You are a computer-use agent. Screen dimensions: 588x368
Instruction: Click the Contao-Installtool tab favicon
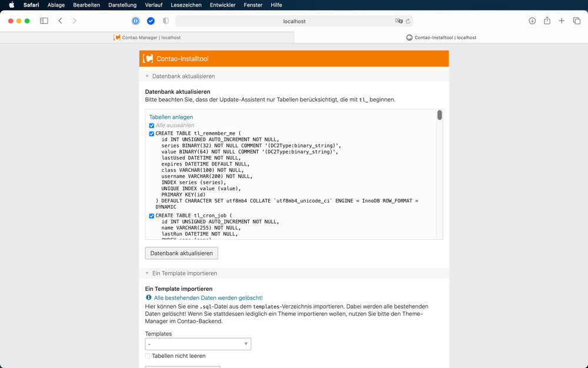point(409,38)
